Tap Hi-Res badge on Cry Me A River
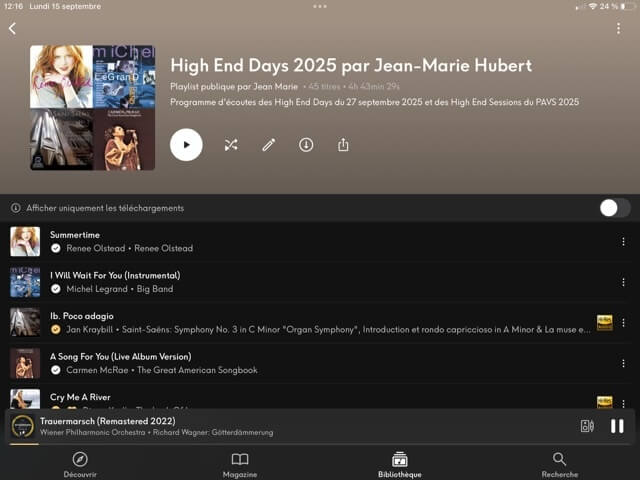The width and height of the screenshot is (640, 480). [604, 402]
